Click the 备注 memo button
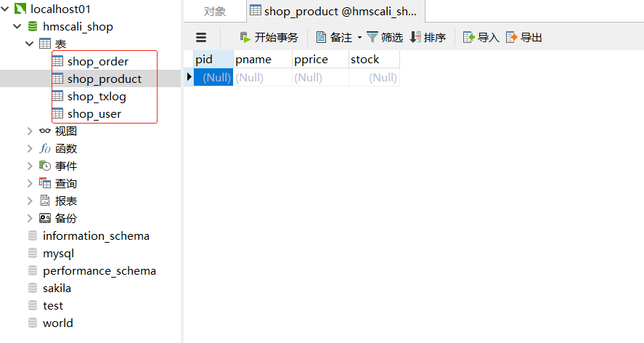 click(334, 38)
